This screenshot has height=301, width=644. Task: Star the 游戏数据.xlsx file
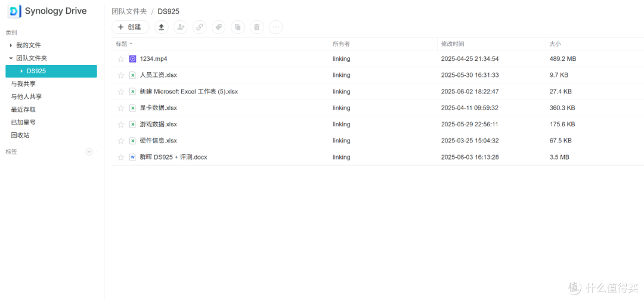tap(120, 125)
